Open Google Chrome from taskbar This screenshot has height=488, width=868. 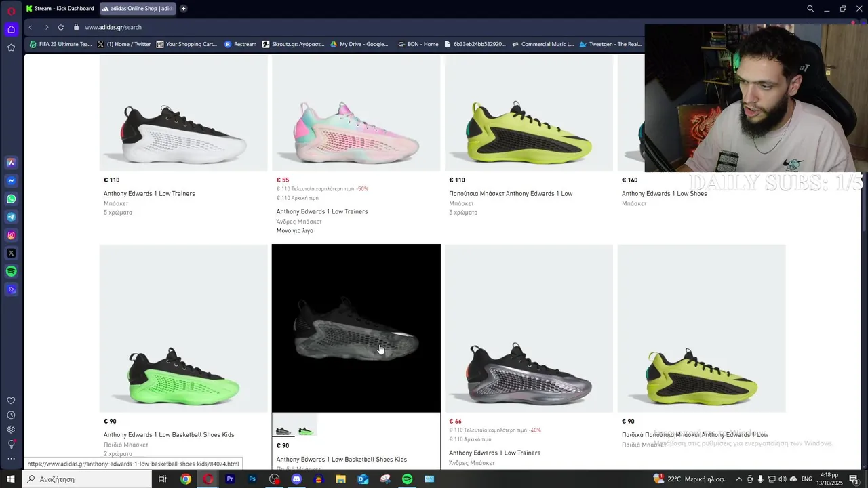185,479
